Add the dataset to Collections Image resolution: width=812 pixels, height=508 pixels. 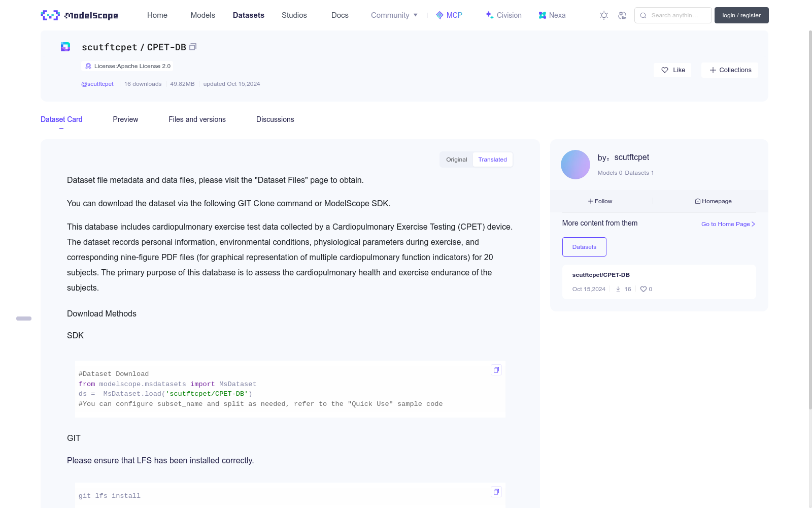(x=730, y=70)
